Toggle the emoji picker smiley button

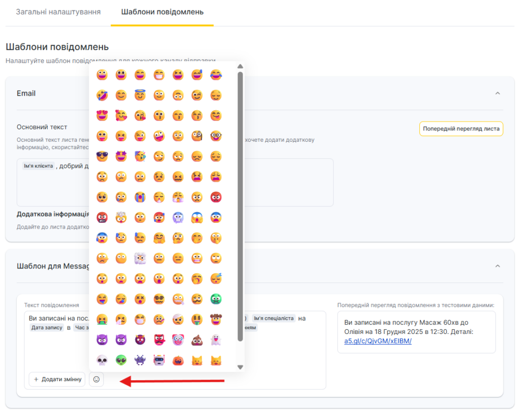coord(96,380)
